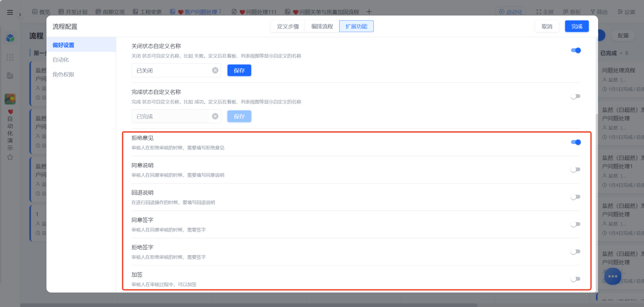The image size is (644, 307).
Task: Disable 关闭状态自定义名称 toggle
Action: coord(575,50)
